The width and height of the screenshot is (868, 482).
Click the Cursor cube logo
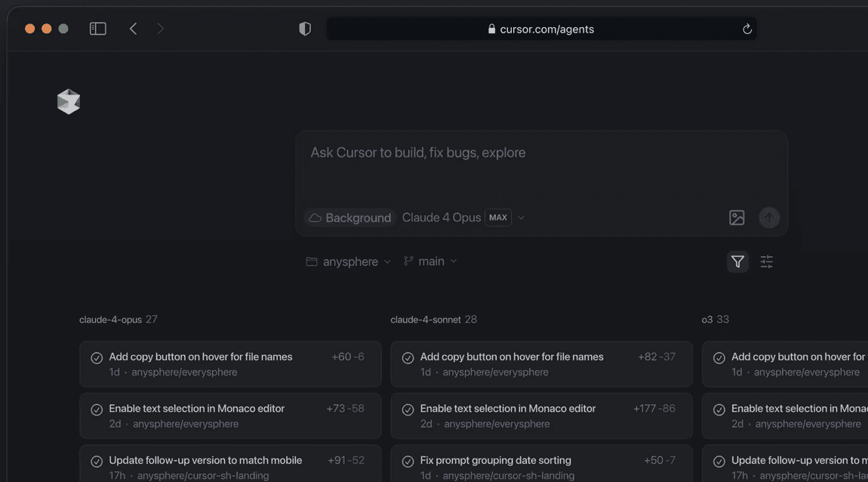coord(69,101)
